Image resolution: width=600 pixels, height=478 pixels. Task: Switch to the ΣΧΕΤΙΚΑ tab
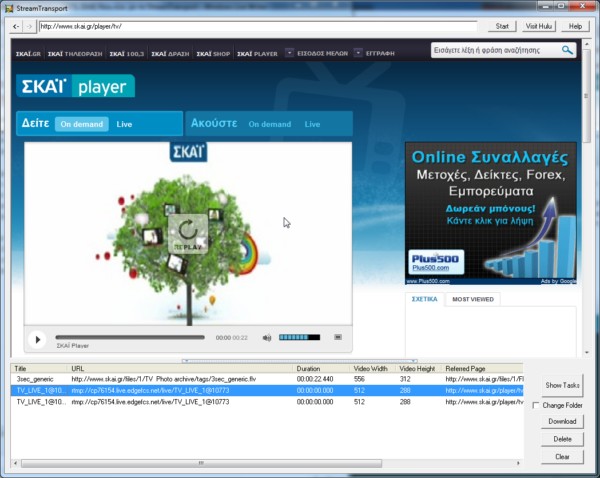424,299
